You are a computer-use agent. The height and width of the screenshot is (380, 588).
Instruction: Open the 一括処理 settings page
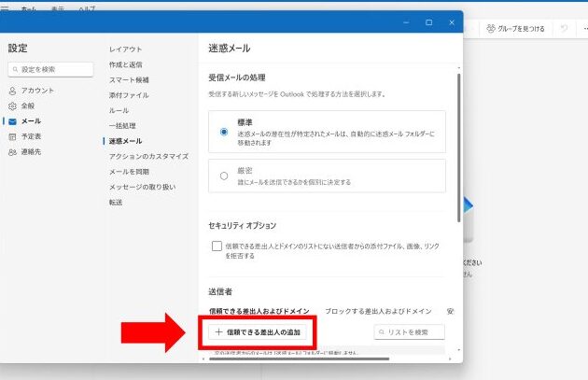(x=122, y=126)
